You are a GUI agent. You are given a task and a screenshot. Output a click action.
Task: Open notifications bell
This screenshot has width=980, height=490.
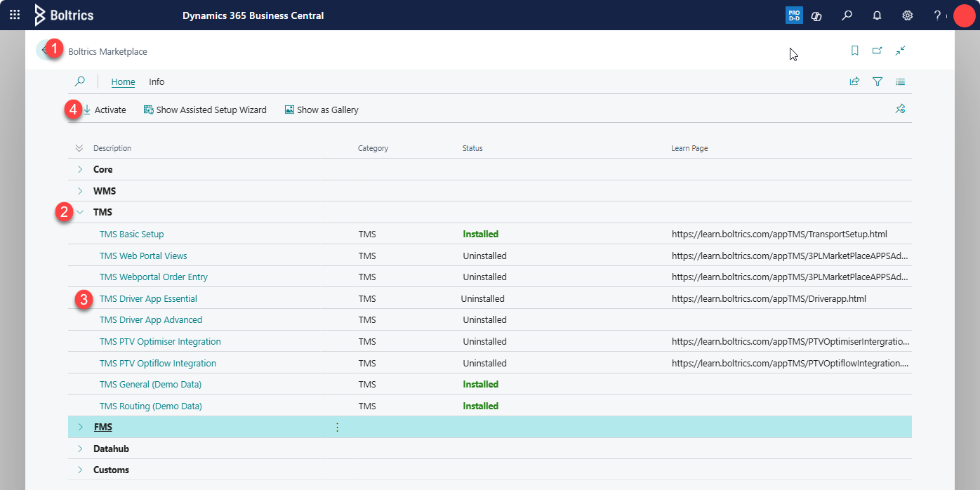[877, 15]
